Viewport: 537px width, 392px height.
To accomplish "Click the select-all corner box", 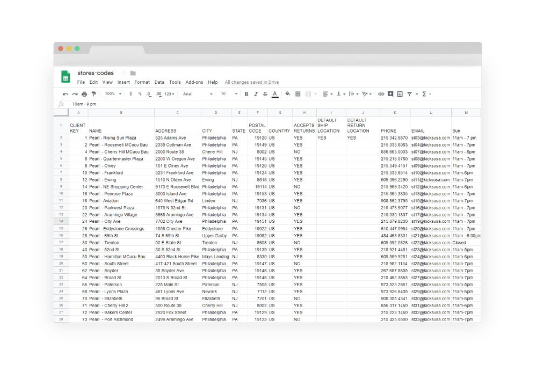I will click(61, 113).
